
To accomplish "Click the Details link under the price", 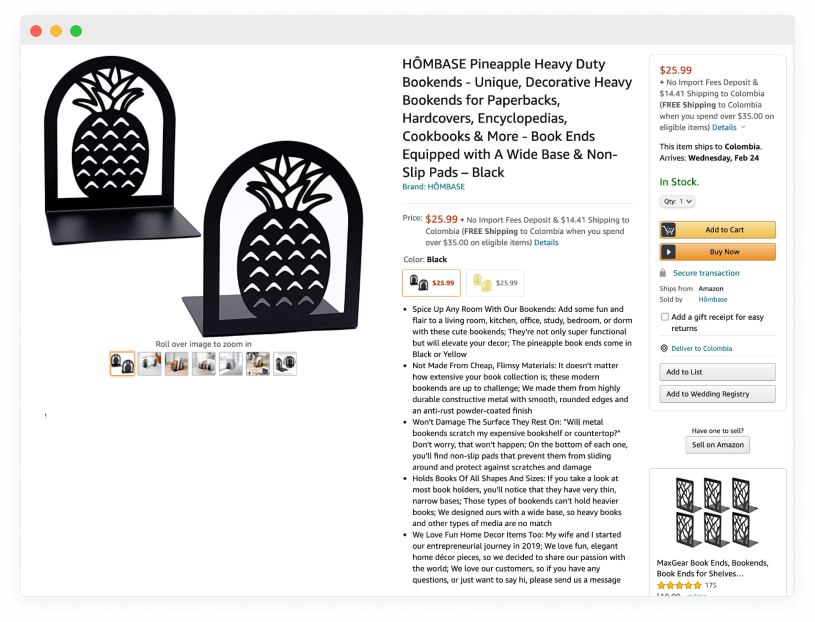I will coord(546,243).
